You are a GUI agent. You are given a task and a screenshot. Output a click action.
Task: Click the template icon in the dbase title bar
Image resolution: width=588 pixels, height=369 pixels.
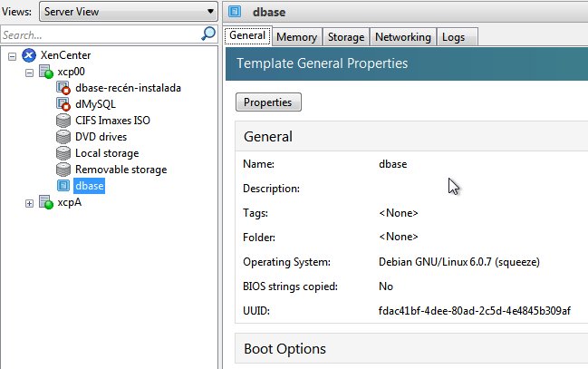click(235, 12)
